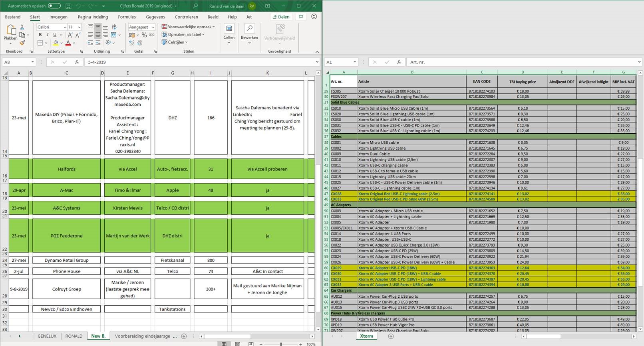Click the Undo arrow icon
644x346 pixels.
(78, 6)
